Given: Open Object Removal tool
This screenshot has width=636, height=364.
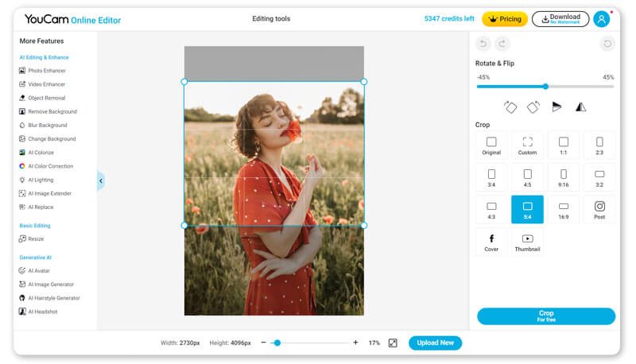Looking at the screenshot, I should 46,98.
